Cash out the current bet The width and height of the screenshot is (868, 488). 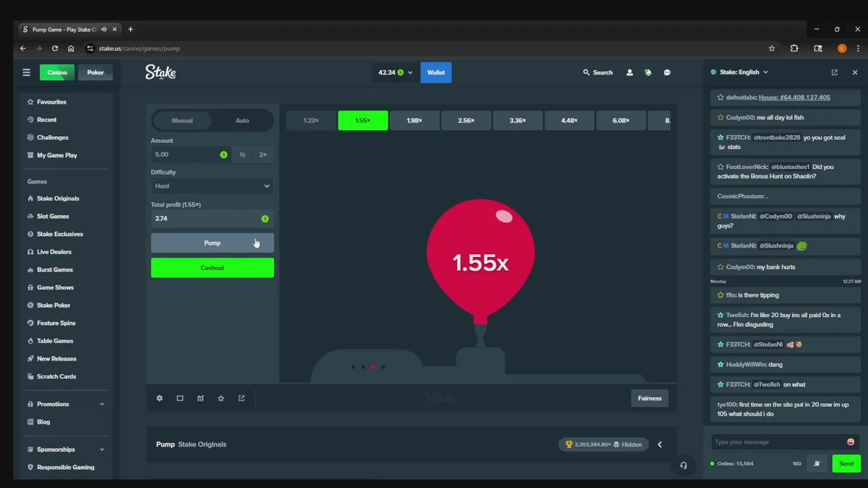pyautogui.click(x=212, y=268)
